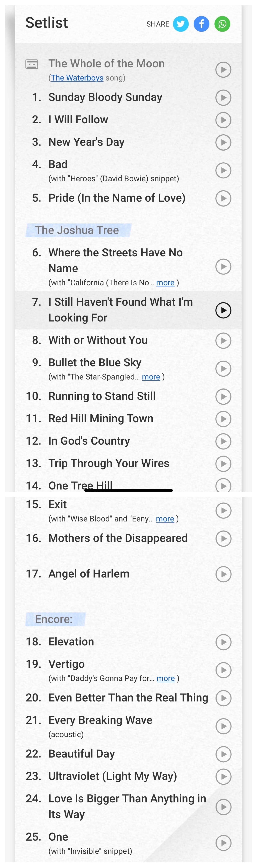Play Sunday Bloody Sunday
This screenshot has height=868, width=257.
(x=223, y=98)
